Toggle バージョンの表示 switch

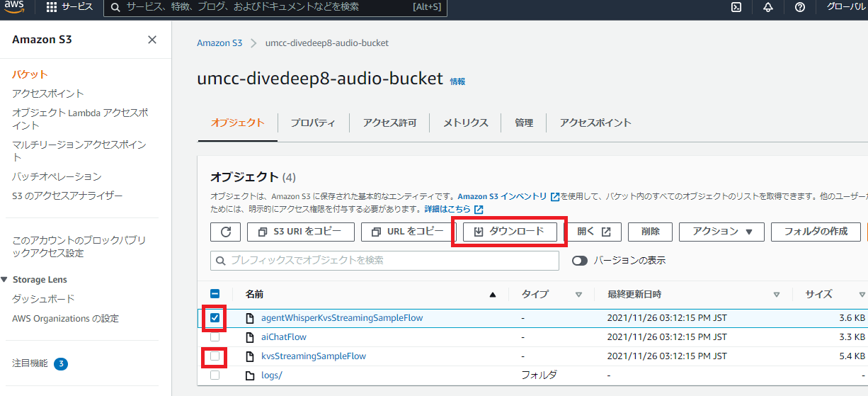click(580, 261)
